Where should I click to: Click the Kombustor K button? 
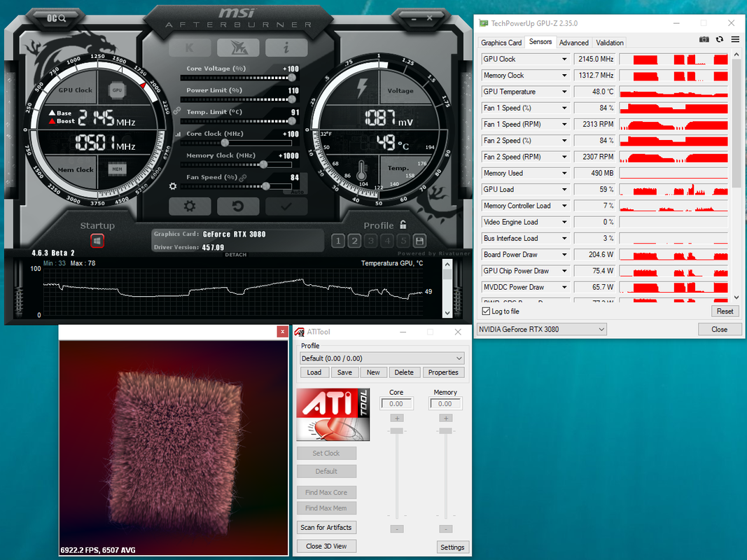(190, 48)
